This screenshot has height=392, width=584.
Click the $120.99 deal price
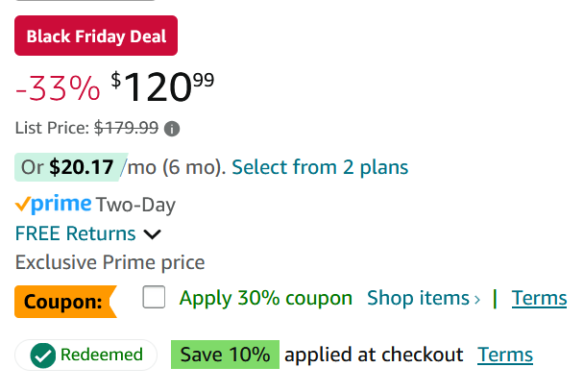(162, 86)
